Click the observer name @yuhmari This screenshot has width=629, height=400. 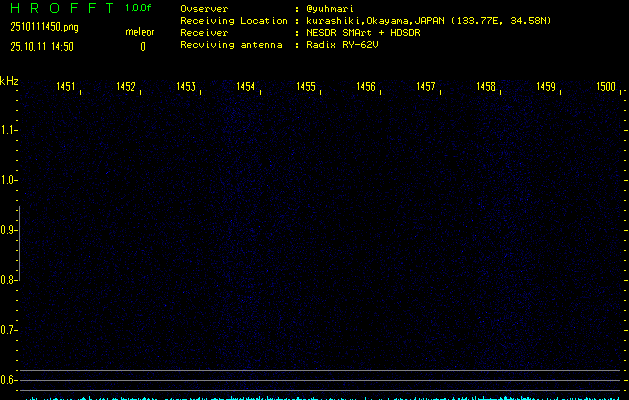pyautogui.click(x=330, y=9)
